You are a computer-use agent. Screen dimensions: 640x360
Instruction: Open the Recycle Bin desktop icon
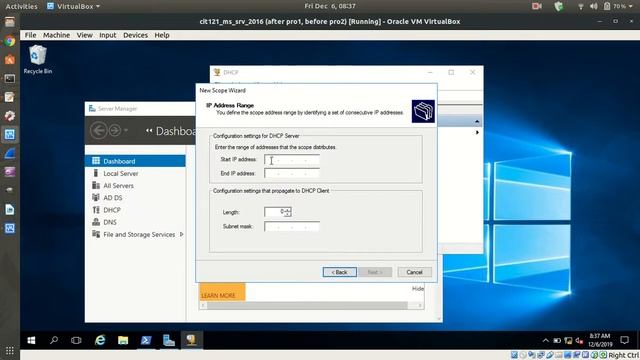[x=38, y=60]
